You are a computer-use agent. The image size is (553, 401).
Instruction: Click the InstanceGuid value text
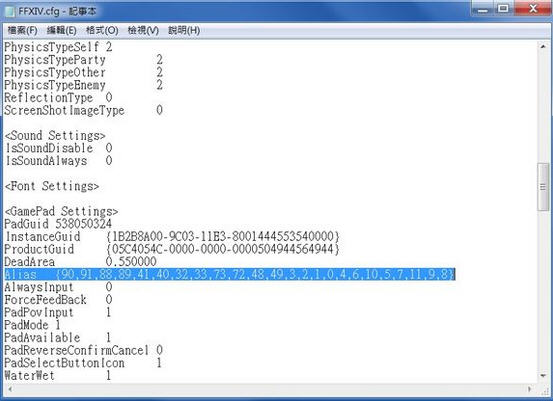click(x=223, y=236)
